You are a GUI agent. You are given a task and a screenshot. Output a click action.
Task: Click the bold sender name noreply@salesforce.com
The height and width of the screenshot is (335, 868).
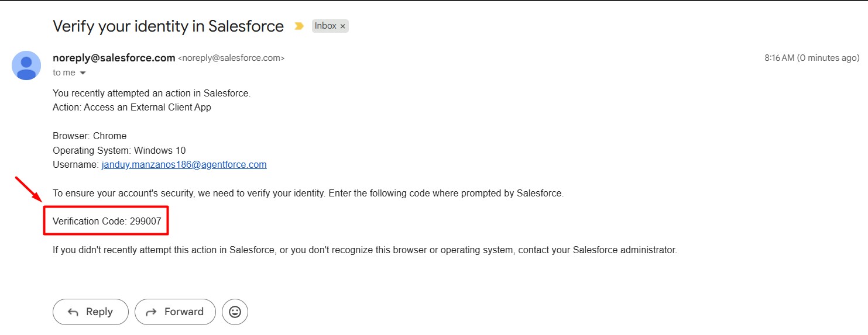click(114, 58)
